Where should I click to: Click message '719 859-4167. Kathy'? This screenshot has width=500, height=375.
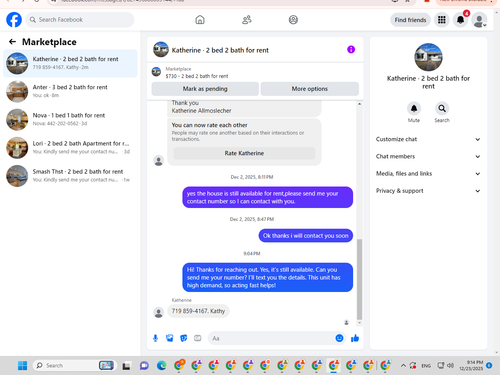(x=198, y=311)
